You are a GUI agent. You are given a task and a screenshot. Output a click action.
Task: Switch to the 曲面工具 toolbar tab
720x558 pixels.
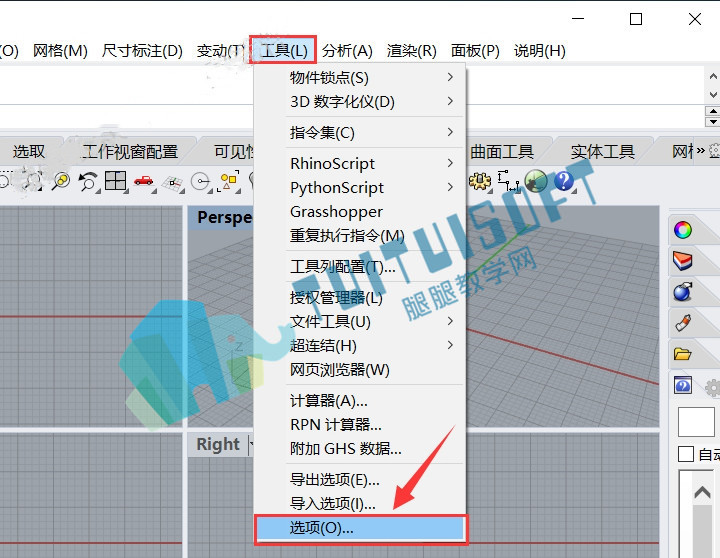(501, 151)
